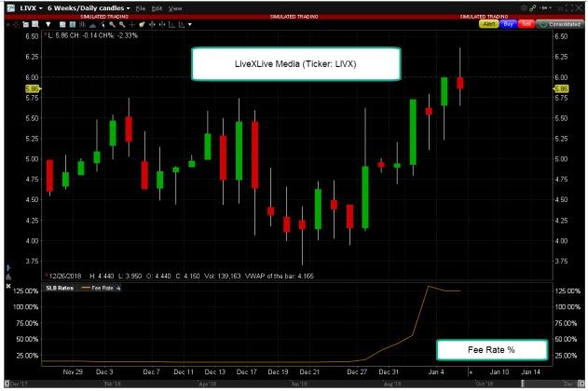Click the horizontal timeline scrollbar at the bottom
This screenshot has height=391, width=588.
[x=294, y=384]
